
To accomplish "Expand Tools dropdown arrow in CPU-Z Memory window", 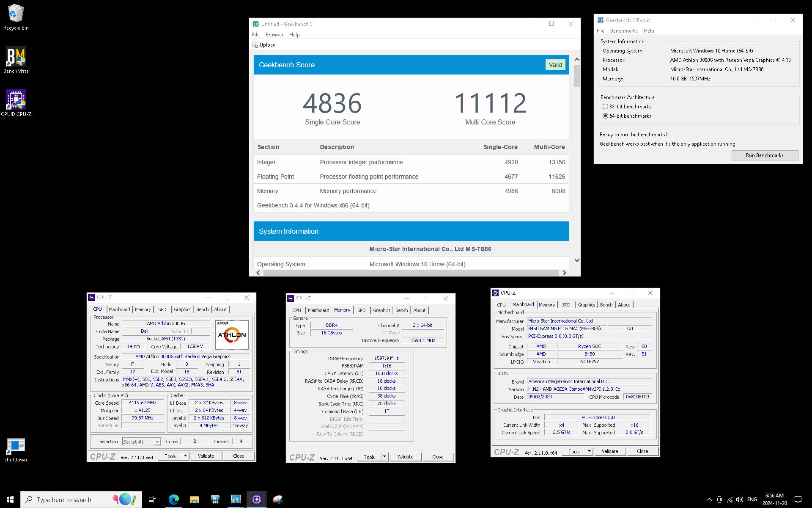I will click(x=384, y=457).
